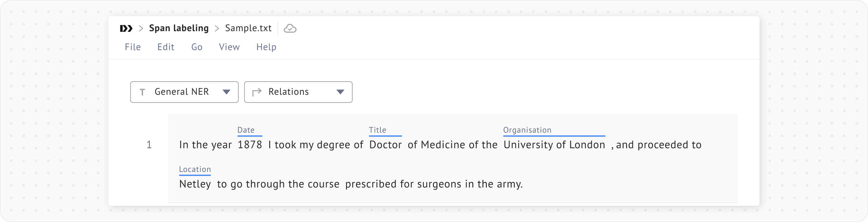Open the Go menu

tap(197, 47)
